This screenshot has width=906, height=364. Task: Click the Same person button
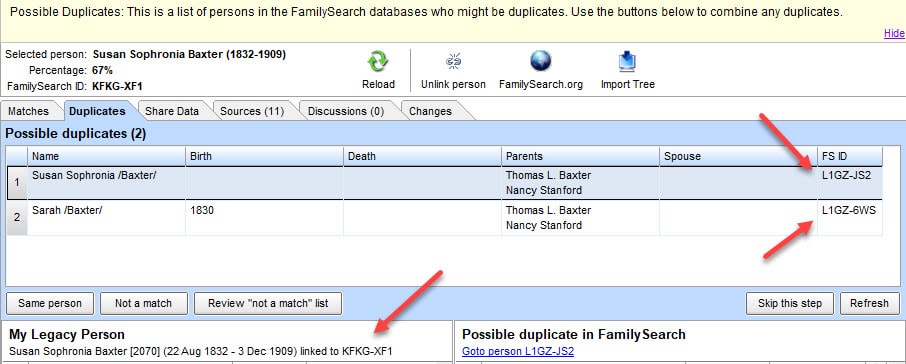(51, 303)
